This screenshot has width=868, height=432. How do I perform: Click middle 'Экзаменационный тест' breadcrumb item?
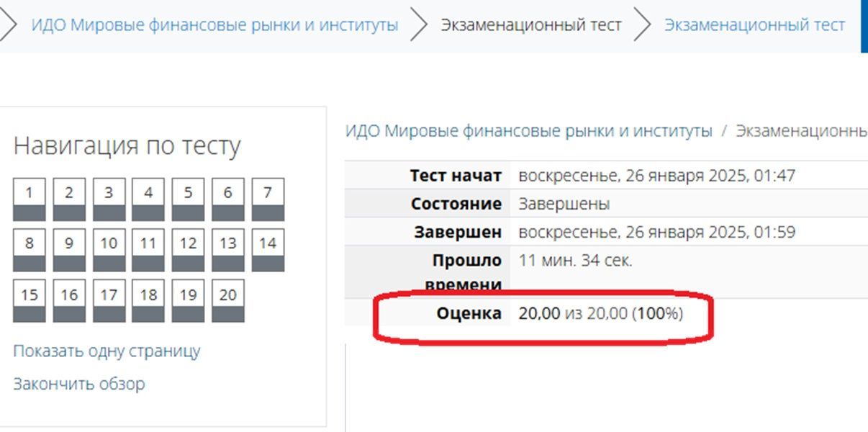(x=531, y=25)
